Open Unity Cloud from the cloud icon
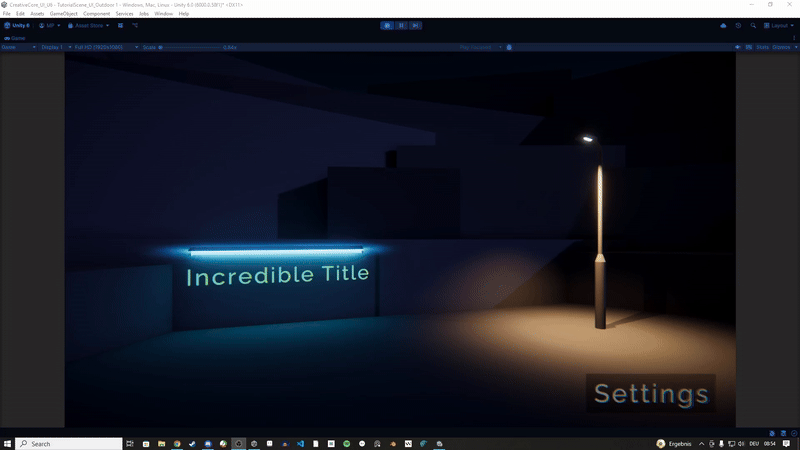800x450 pixels. pos(723,25)
